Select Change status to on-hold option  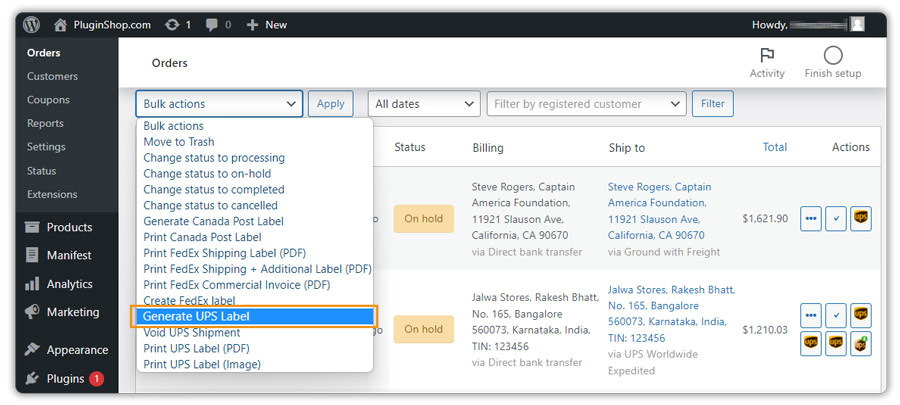click(207, 173)
